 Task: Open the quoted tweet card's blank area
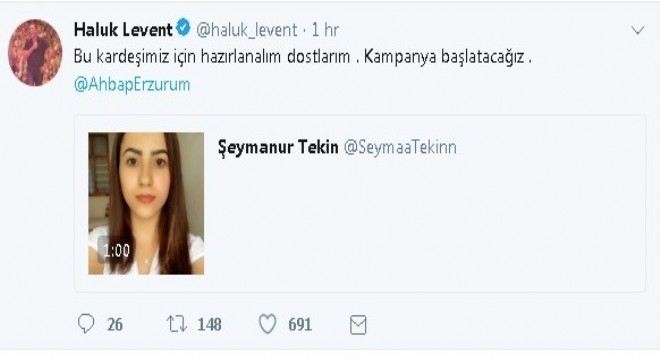pyautogui.click(x=425, y=223)
